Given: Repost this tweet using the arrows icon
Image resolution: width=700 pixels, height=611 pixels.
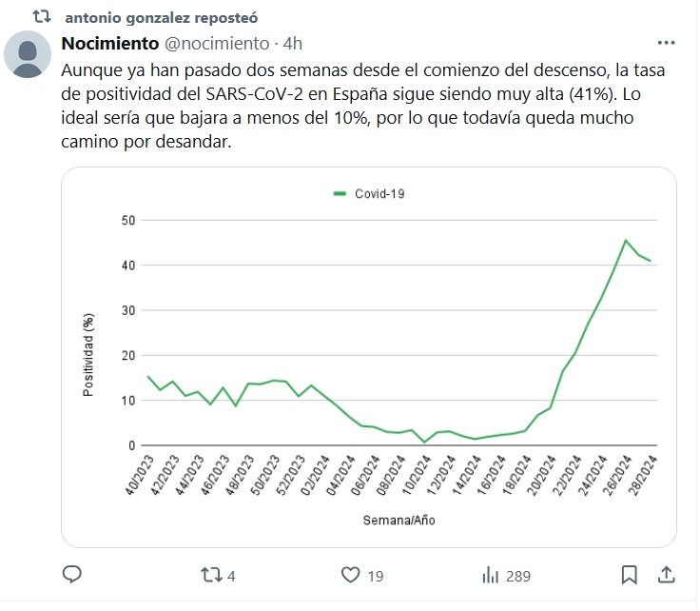Looking at the screenshot, I should pos(212,575).
